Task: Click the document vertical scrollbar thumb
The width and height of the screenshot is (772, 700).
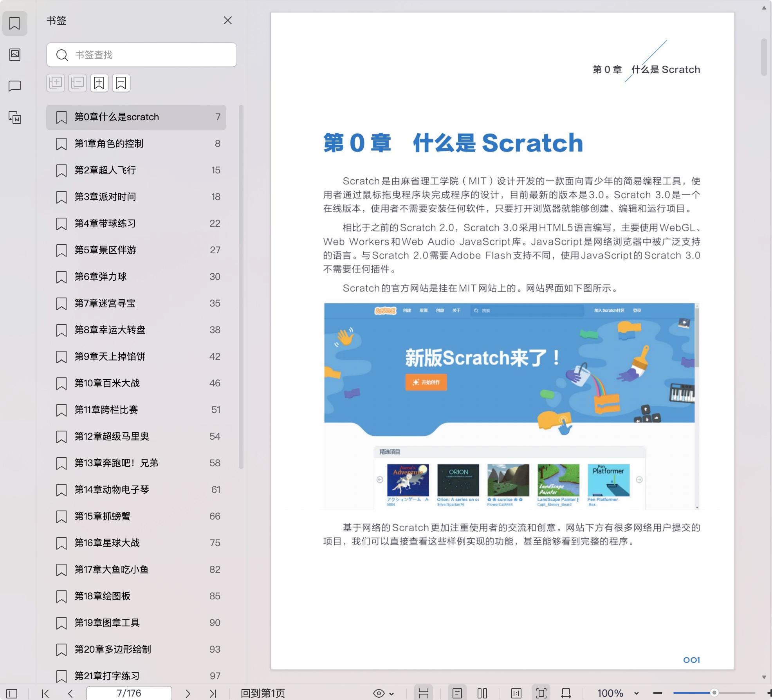Action: pos(764,57)
